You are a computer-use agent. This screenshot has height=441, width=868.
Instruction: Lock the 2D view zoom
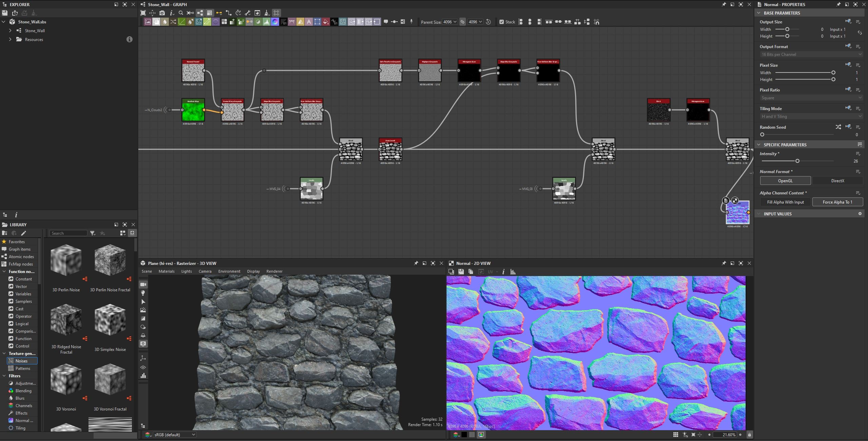tap(749, 435)
